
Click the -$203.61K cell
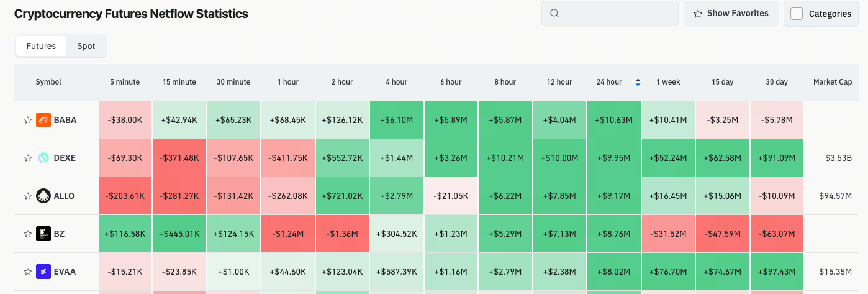tap(125, 196)
